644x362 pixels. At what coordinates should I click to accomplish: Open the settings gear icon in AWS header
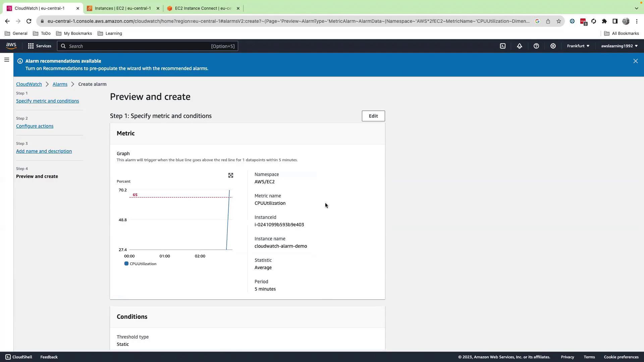click(553, 46)
